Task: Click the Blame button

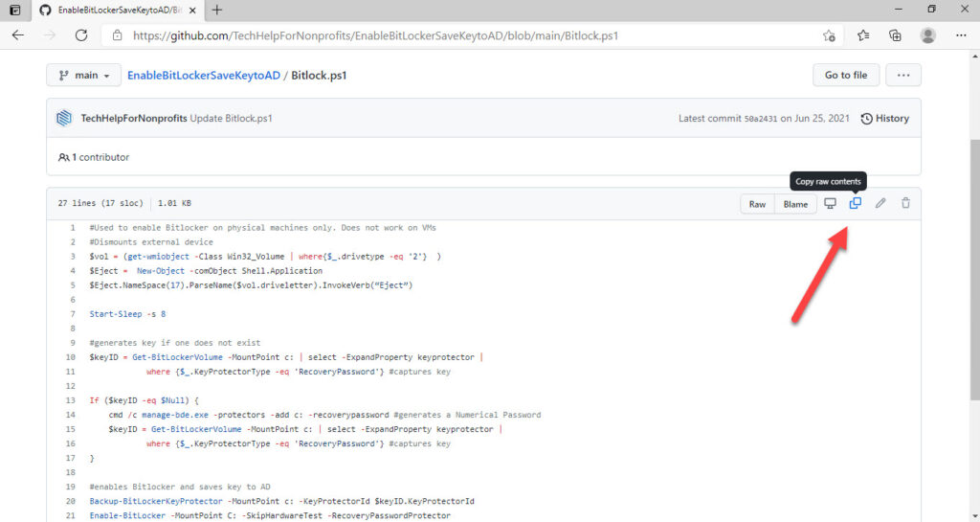Action: tap(795, 204)
